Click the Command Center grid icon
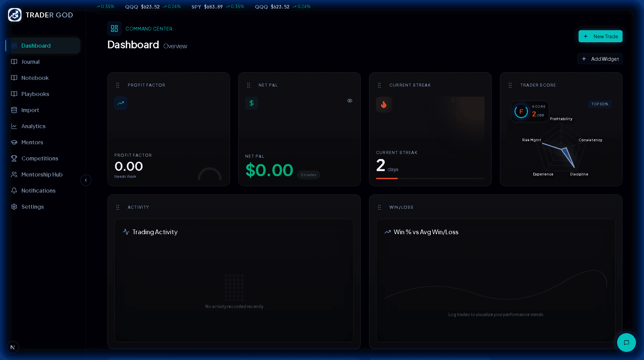Image resolution: width=644 pixels, height=360 pixels. click(x=114, y=29)
